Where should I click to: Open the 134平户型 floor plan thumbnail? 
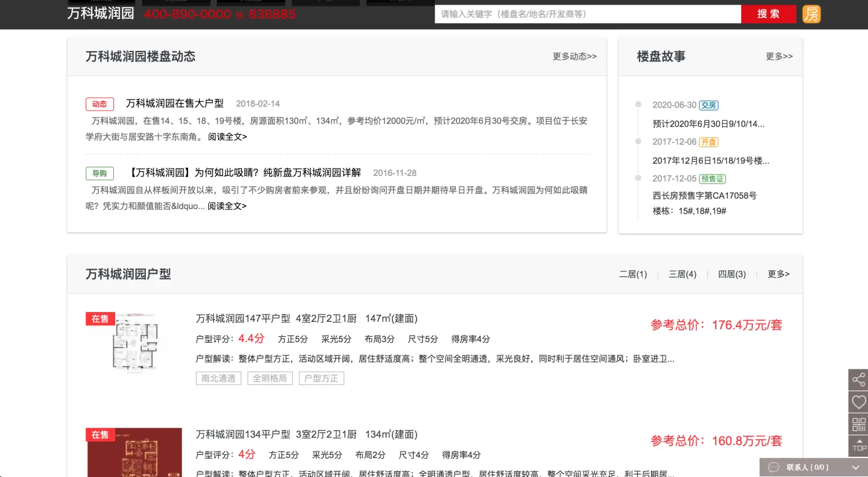(x=134, y=452)
